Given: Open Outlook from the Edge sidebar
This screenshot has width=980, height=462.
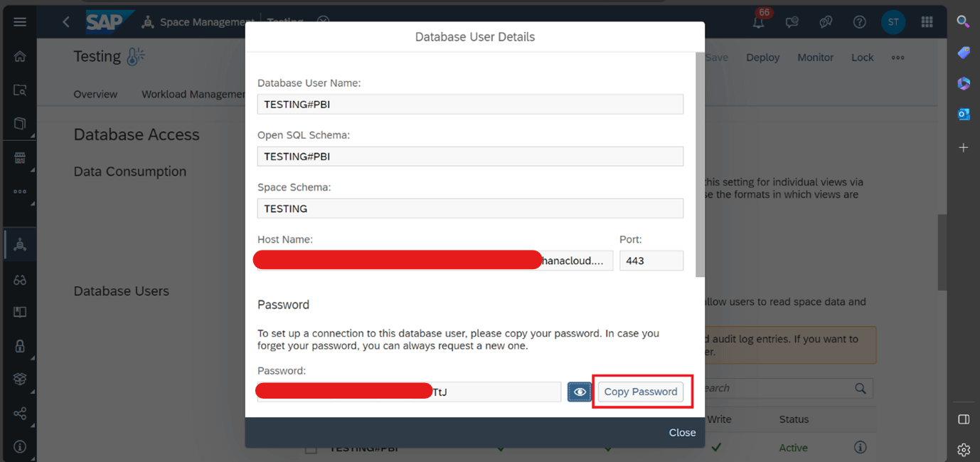Looking at the screenshot, I should click(964, 114).
